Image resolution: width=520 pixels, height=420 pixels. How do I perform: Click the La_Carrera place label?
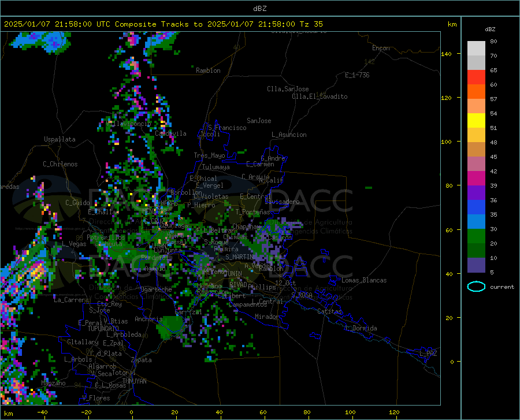[x=71, y=300]
